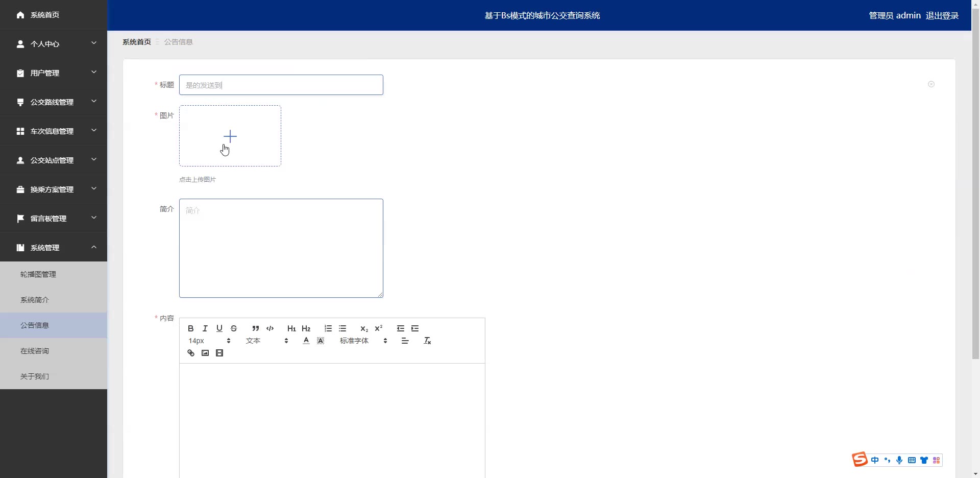
Task: Open the Sogou skin shirt icon
Action: pos(924,460)
